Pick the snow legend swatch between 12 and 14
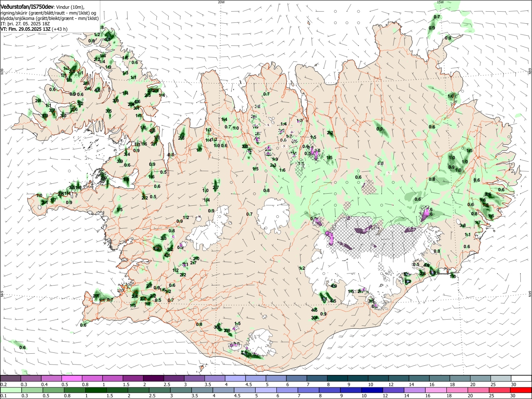Image resolution: width=532 pixels, height=399 pixels. click(399, 379)
